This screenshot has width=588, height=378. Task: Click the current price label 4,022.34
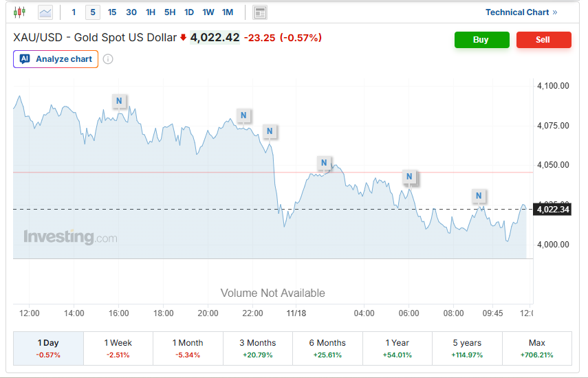click(553, 210)
